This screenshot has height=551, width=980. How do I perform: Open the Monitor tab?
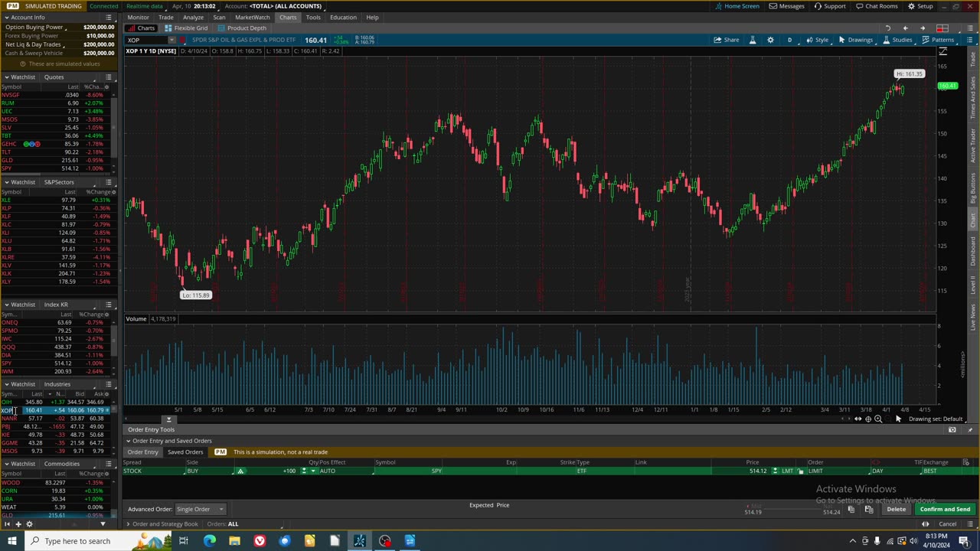click(138, 17)
